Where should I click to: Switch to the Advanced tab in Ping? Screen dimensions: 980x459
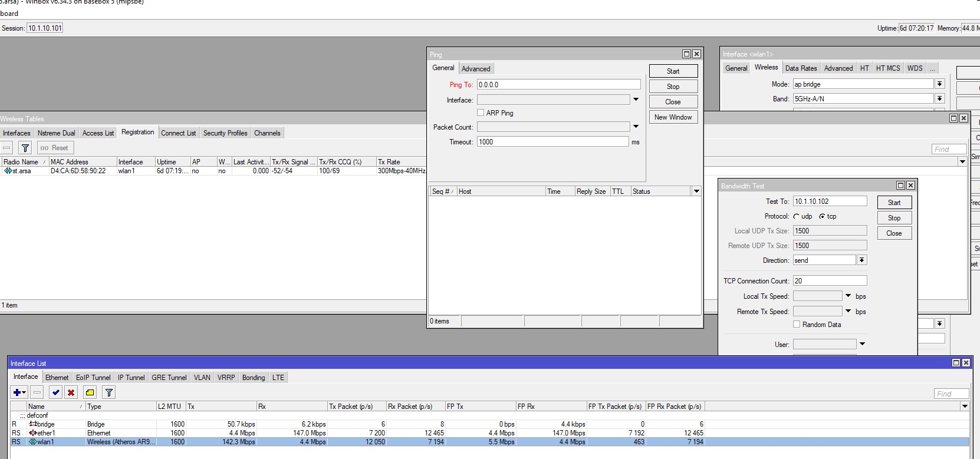476,69
